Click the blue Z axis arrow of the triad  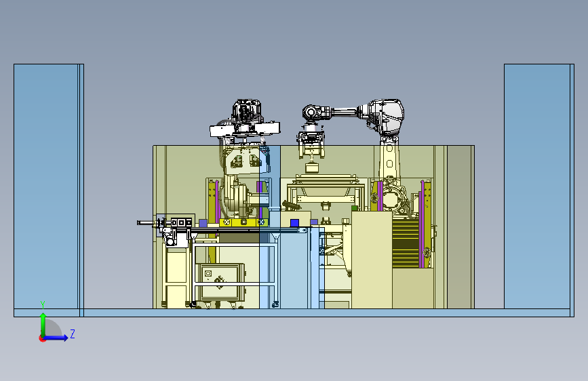pyautogui.click(x=56, y=338)
